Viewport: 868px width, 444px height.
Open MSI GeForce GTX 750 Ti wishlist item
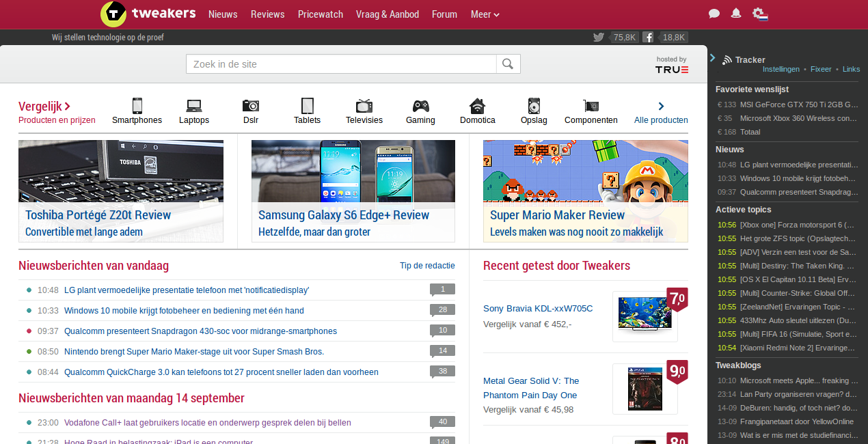(799, 105)
